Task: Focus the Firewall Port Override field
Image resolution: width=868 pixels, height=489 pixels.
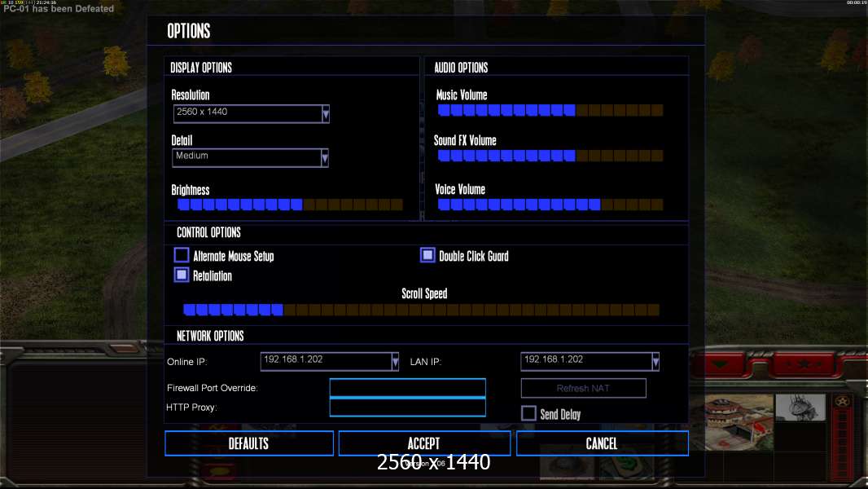Action: click(407, 388)
